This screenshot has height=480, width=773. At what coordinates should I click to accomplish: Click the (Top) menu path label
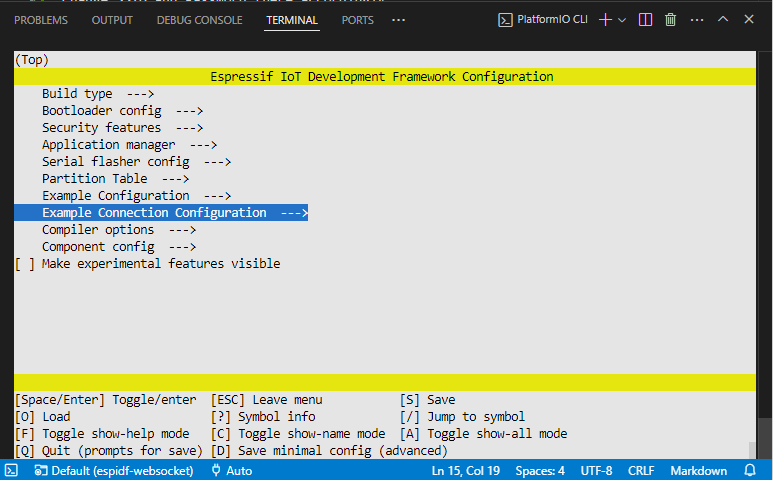(x=32, y=60)
